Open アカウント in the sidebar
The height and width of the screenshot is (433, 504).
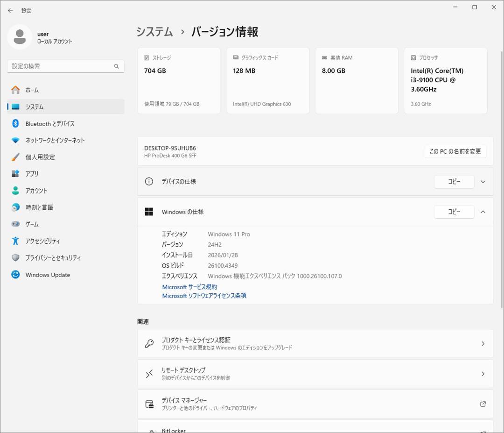tap(66, 191)
